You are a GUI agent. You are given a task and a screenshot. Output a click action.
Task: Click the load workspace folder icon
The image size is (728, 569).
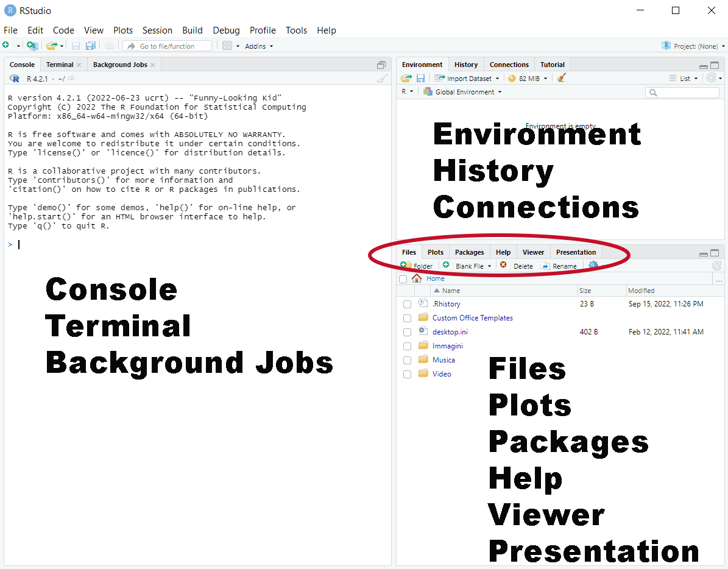click(406, 78)
